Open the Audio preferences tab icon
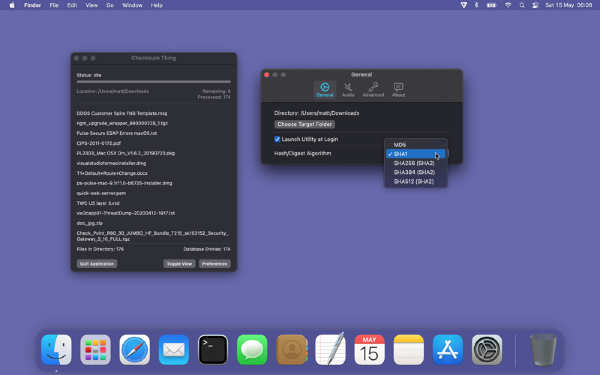 [348, 90]
